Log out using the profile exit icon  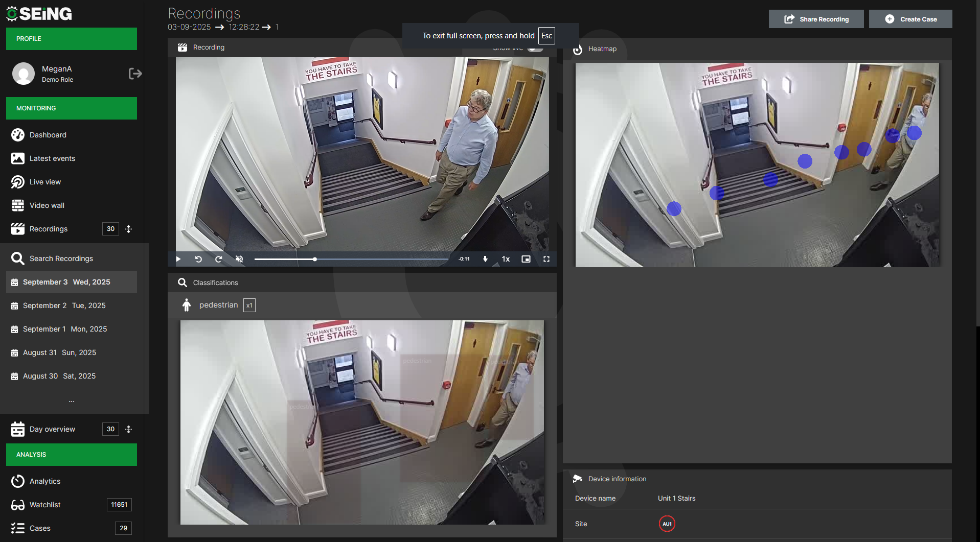tap(135, 73)
